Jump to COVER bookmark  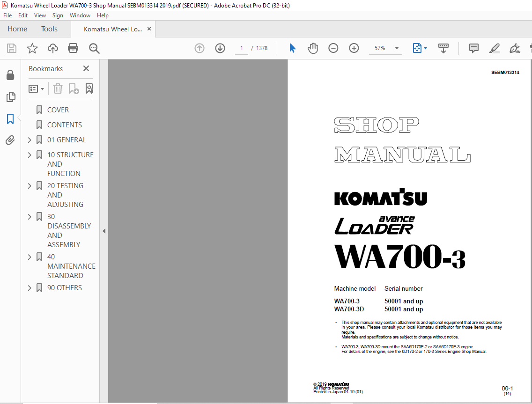click(x=58, y=110)
